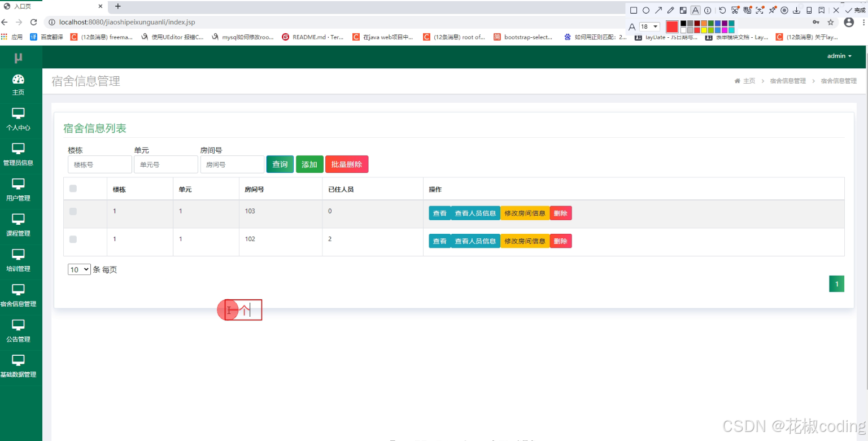Pin the screenshot to screen
The width and height of the screenshot is (868, 441).
773,10
